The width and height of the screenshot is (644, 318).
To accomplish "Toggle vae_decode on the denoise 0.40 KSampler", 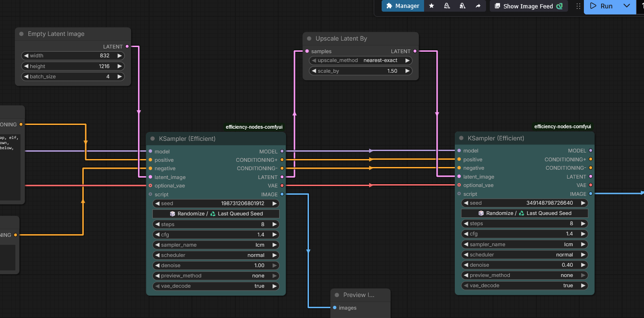I will click(524, 285).
